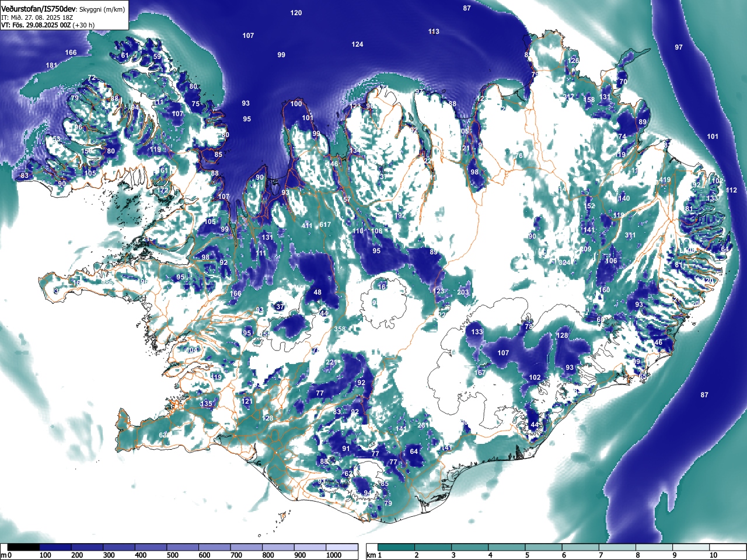Click the map value '120' over the northern sea

296,13
